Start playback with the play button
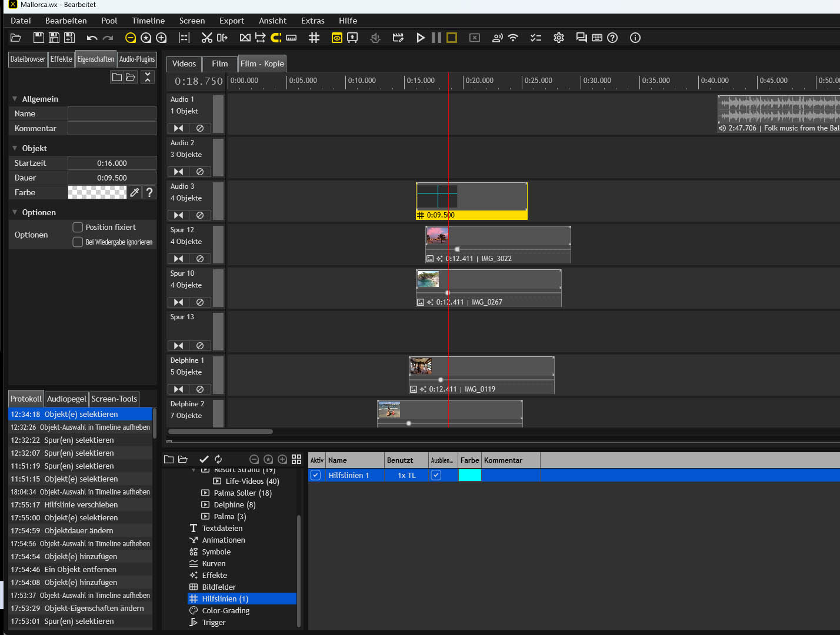Screen dimensions: 840x635 420,38
